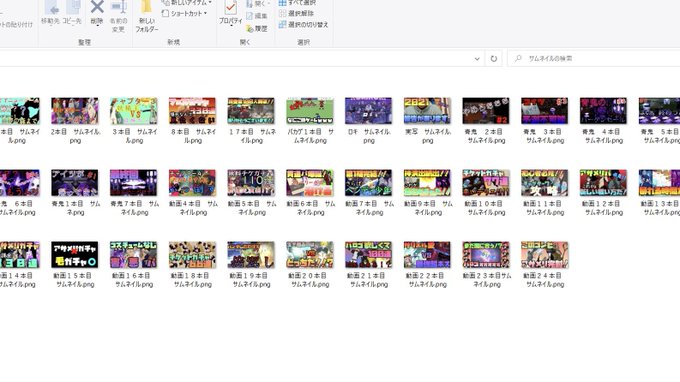Select thumbnail 3本目 サムネイル.png
Image resolution: width=680 pixels, height=382 pixels.
[134, 111]
